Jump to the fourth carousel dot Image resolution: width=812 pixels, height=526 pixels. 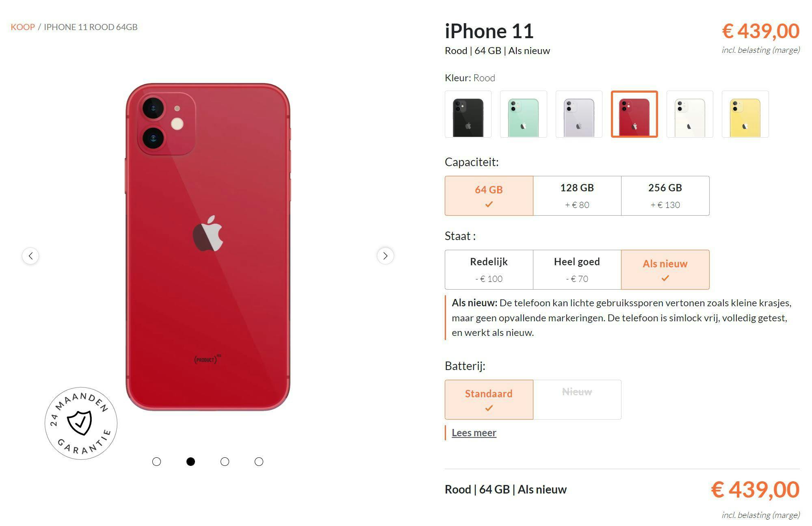(259, 461)
